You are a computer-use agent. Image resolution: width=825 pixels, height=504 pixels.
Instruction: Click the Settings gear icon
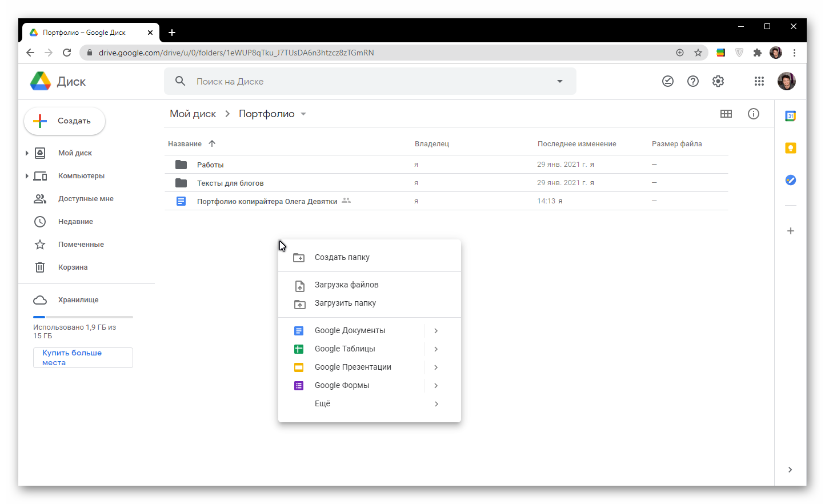(x=718, y=81)
